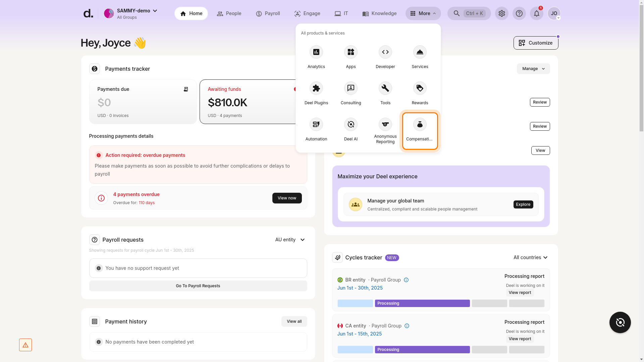
Task: Click the View button below Review
Action: (x=540, y=150)
